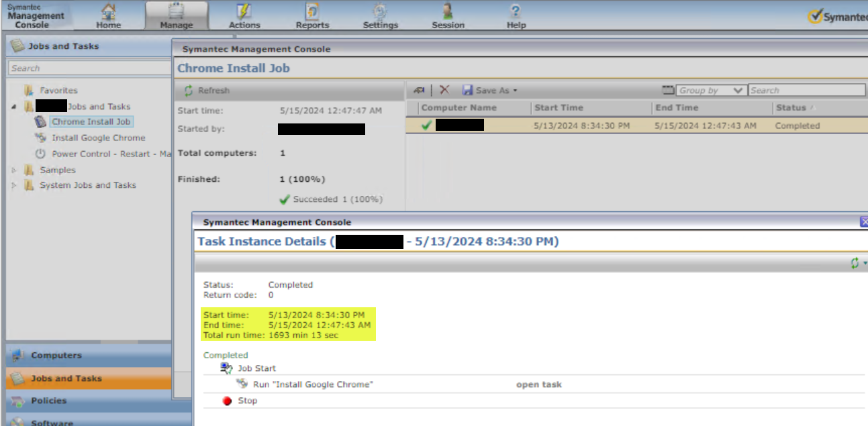
Task: Click the Total computers value 1
Action: click(x=283, y=153)
